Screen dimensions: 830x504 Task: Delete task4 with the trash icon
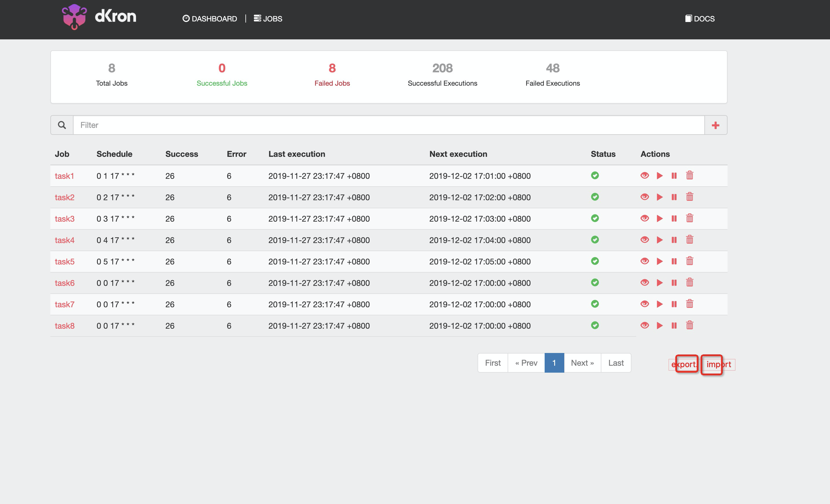pyautogui.click(x=689, y=240)
